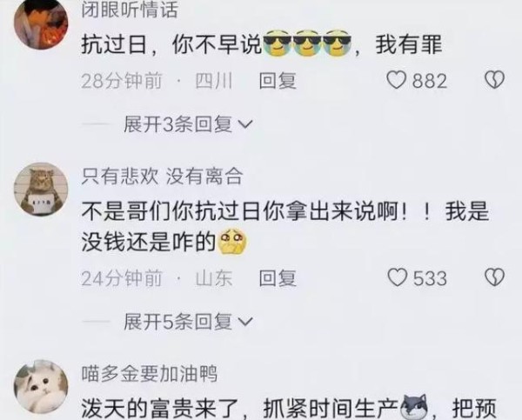The height and width of the screenshot is (420, 522).
Task: Reply to the comment from 四川
Action: pos(278,81)
